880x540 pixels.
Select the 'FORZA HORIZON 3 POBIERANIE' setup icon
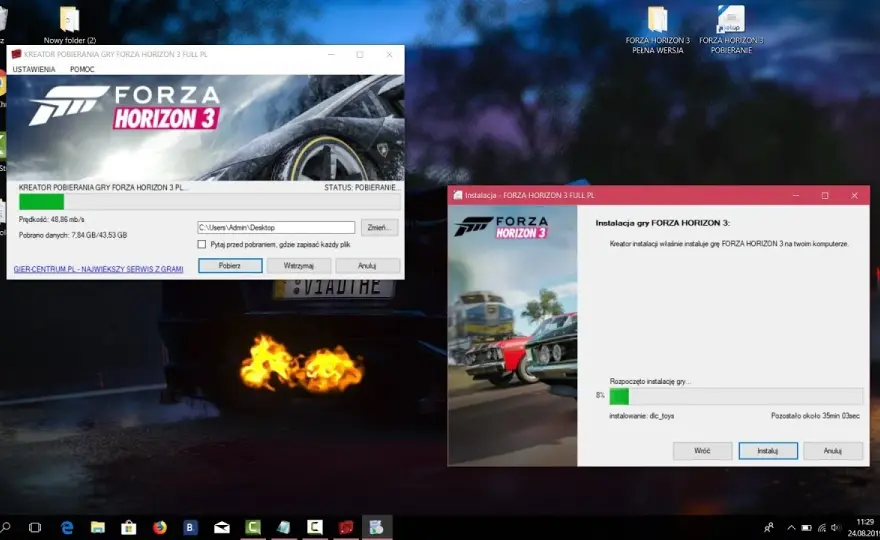tap(731, 30)
